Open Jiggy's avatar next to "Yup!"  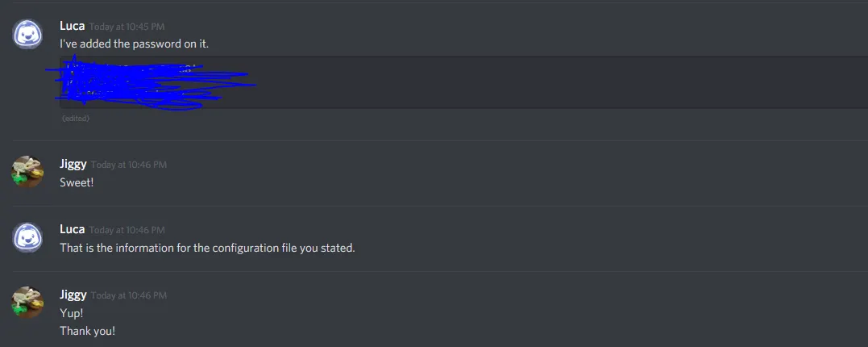click(27, 303)
